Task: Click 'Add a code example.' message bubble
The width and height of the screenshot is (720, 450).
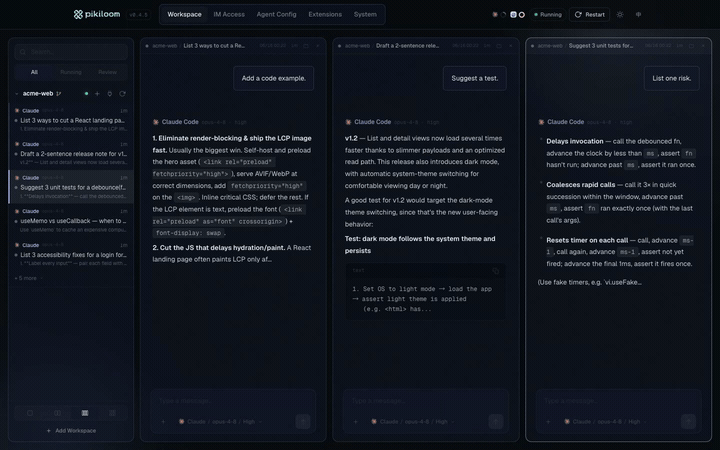Action: (274, 78)
